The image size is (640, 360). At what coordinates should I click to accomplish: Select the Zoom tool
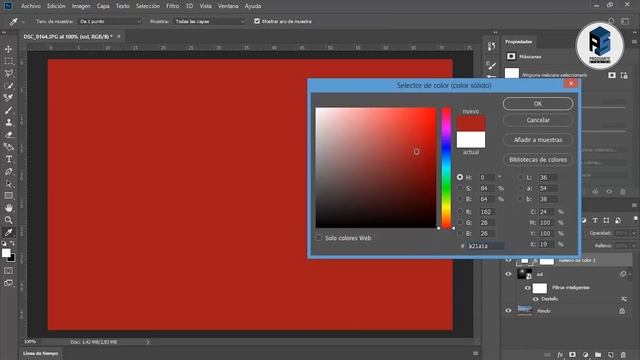point(8,220)
